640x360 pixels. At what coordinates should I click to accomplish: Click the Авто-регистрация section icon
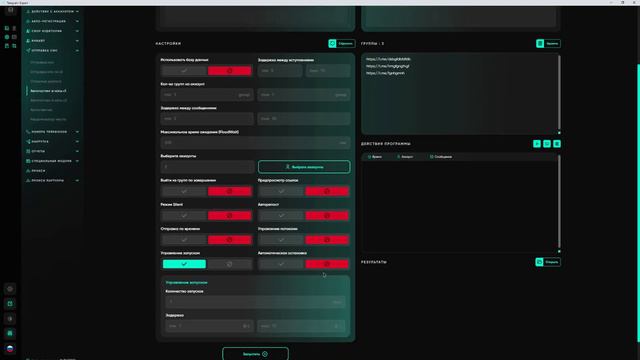pyautogui.click(x=28, y=21)
